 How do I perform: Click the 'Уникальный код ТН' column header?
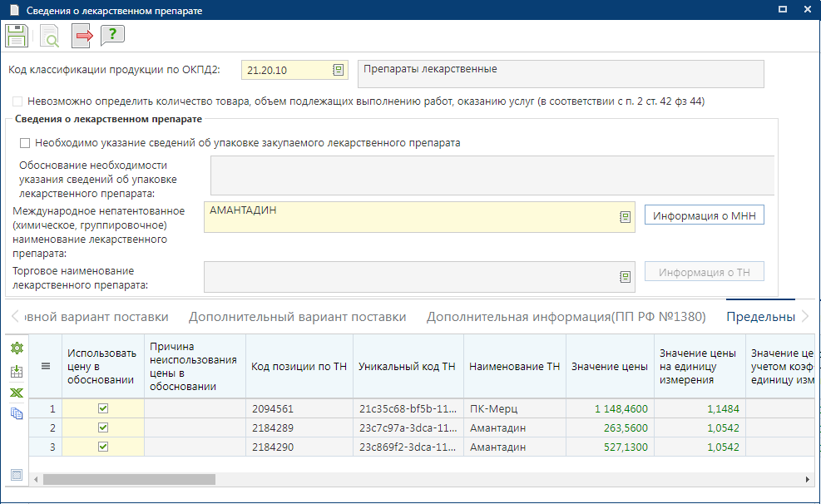click(408, 366)
